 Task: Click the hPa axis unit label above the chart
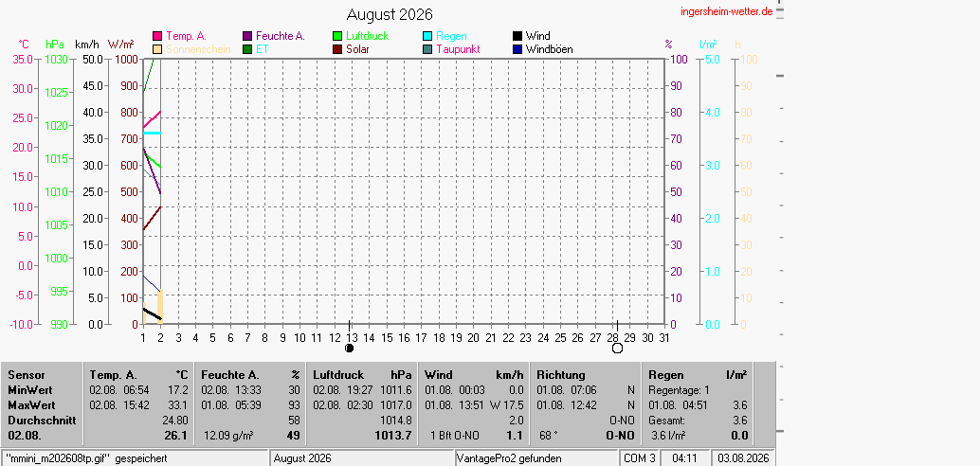tap(55, 45)
